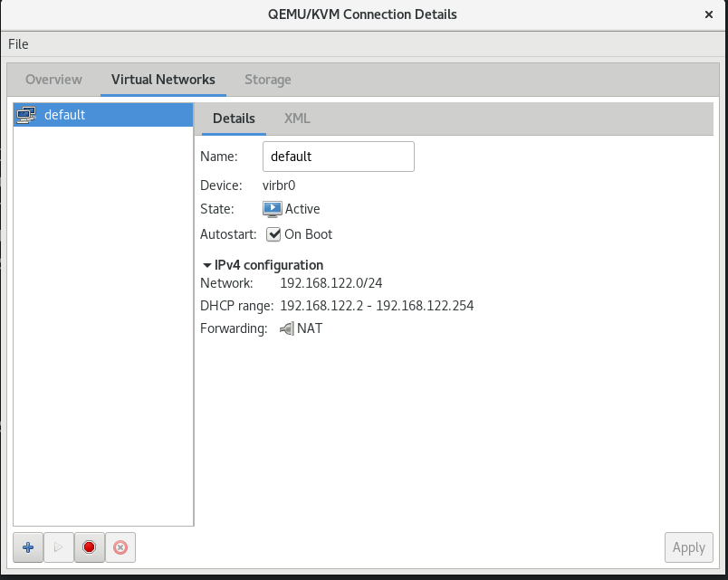Click the 192.168.122.0/24 network value
Viewport: 728px width, 580px height.
[x=331, y=283]
